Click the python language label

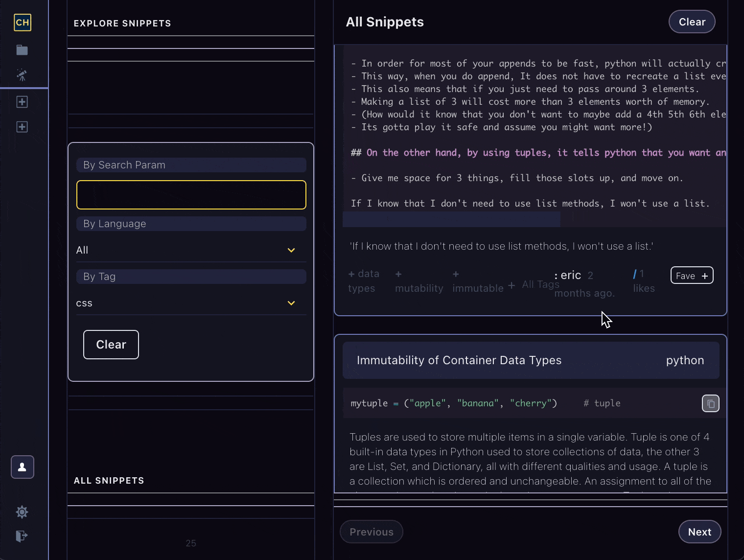(x=685, y=360)
